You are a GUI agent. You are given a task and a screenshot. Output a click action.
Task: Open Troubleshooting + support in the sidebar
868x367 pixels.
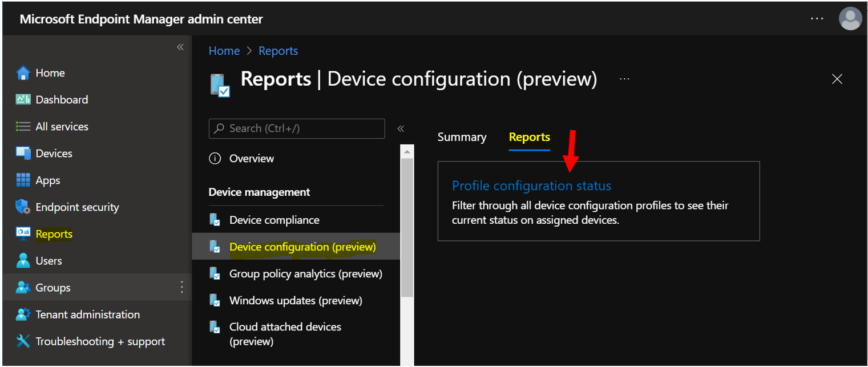96,341
